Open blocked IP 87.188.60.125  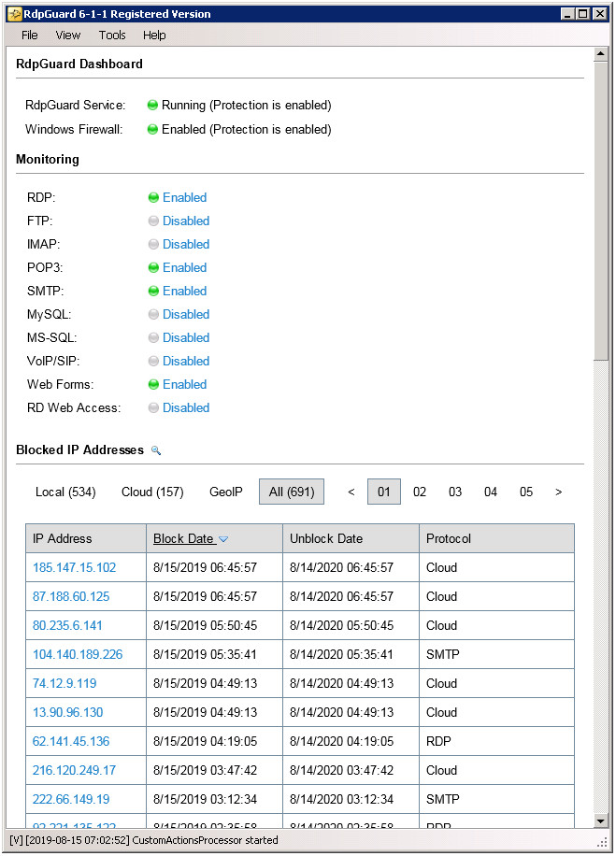[x=71, y=597]
